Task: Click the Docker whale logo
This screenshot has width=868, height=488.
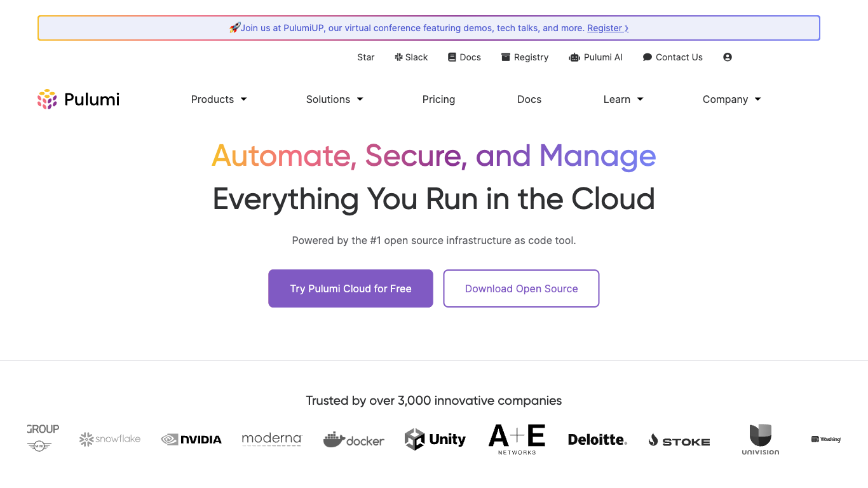Action: click(x=354, y=440)
